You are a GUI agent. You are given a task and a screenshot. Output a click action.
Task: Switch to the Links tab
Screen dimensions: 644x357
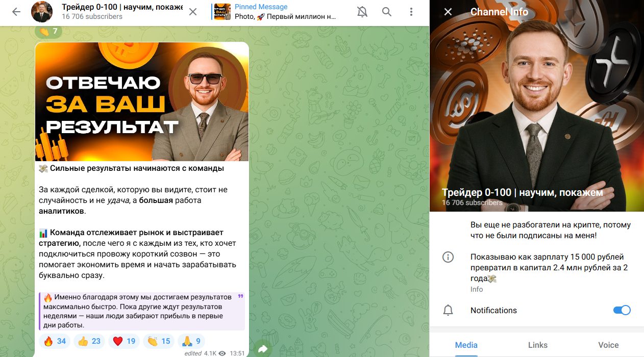click(x=537, y=345)
